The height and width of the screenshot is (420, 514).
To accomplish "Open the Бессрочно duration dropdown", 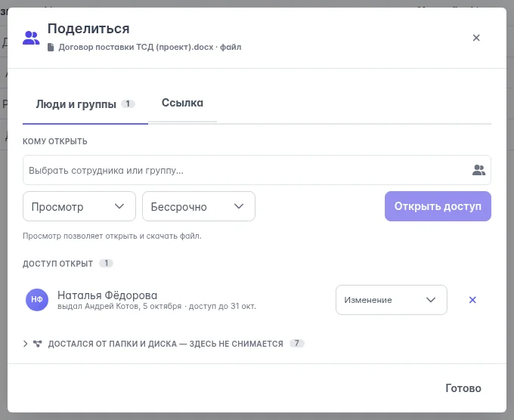I will click(199, 206).
